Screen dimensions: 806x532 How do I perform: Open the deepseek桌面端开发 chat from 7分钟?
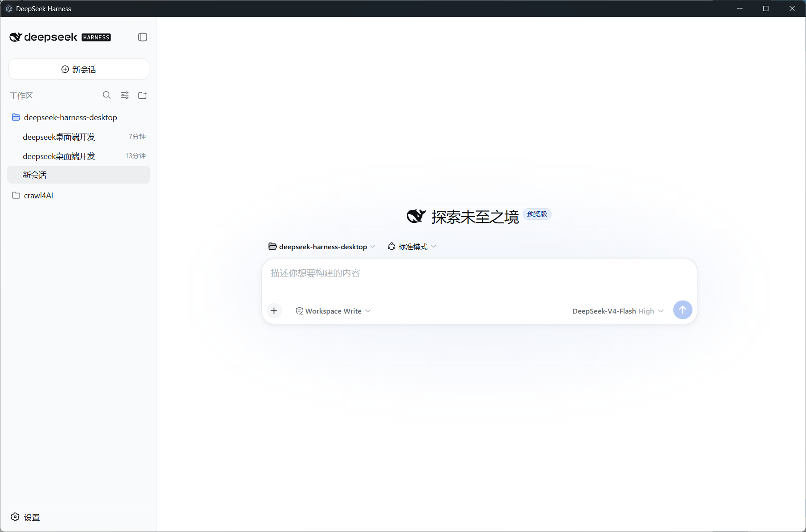(x=79, y=137)
